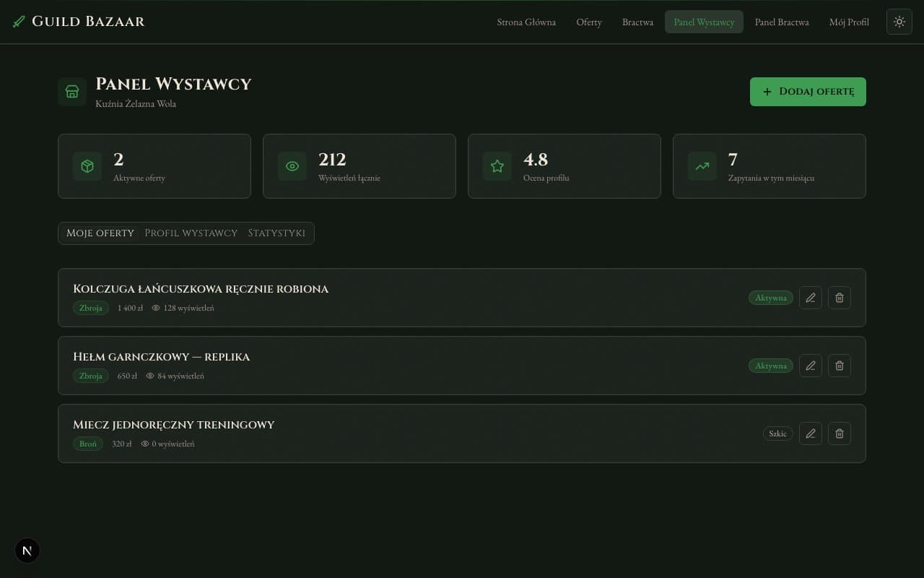924x578 pixels.
Task: Click the title Hełm garnczkowy — replika
Action: [162, 357]
